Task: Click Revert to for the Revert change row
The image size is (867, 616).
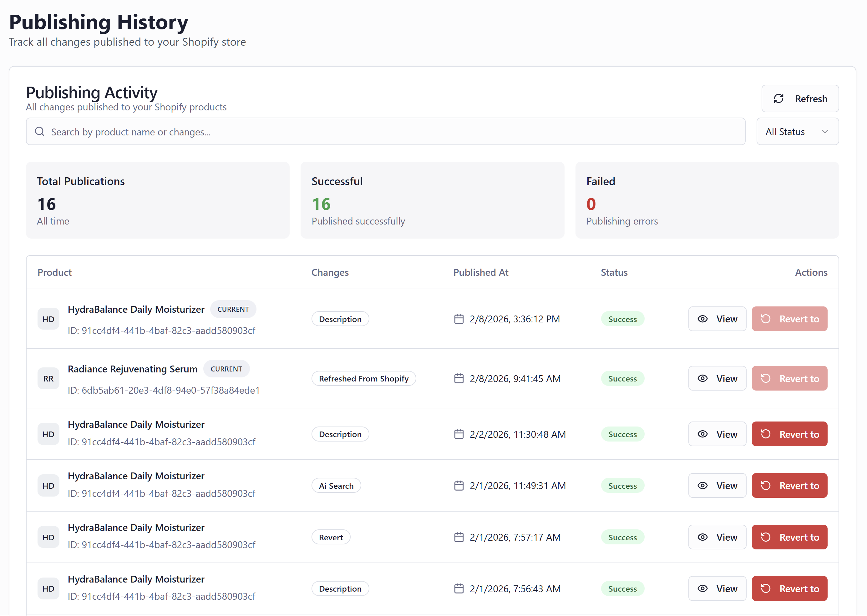Action: [790, 537]
